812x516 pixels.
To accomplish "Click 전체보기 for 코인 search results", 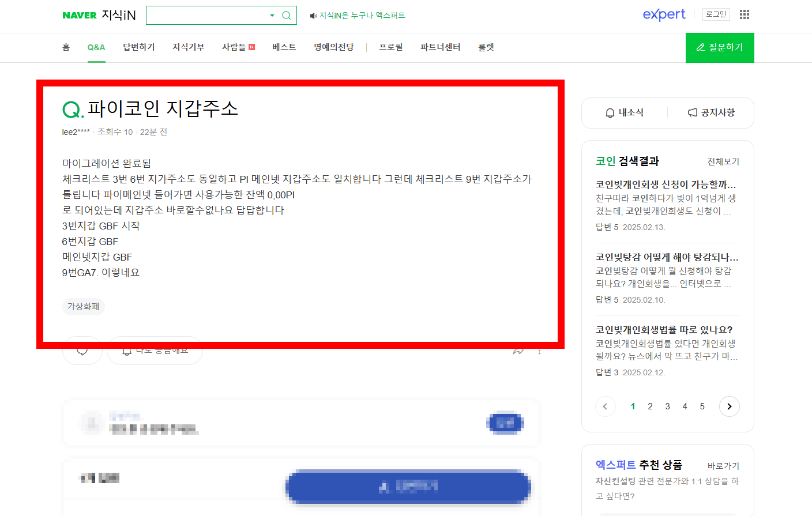I will (x=723, y=161).
